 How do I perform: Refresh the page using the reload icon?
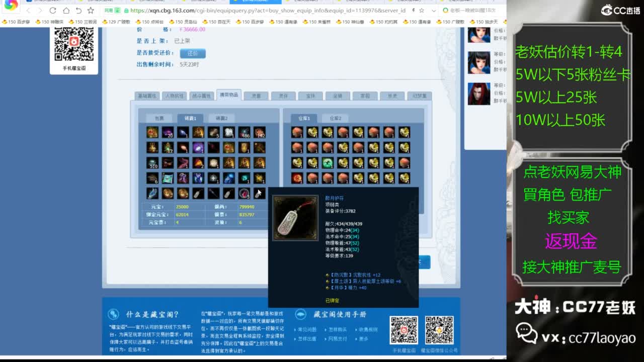[x=52, y=11]
